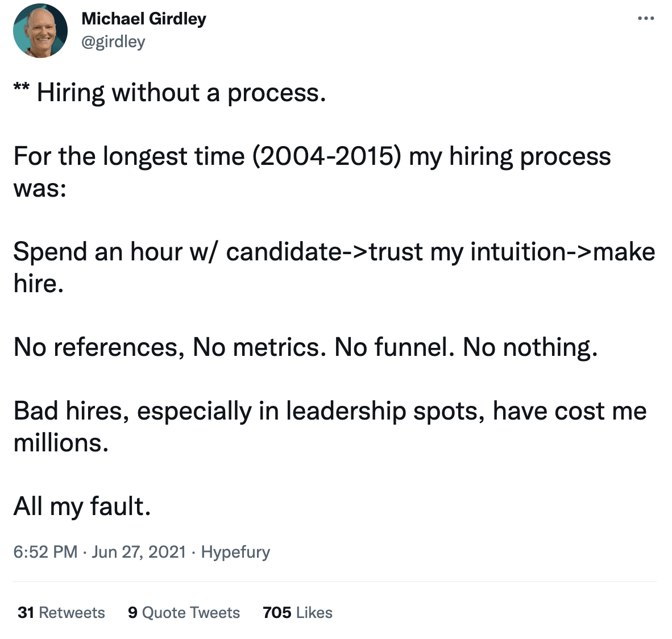Click the 'Hiring without a process.' headline
The image size is (672, 639).
[182, 93]
